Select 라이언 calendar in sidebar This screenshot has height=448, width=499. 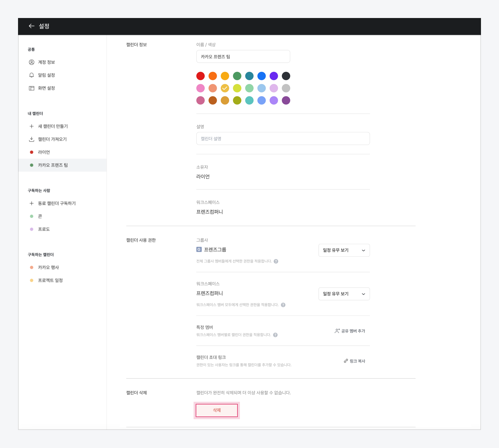point(44,152)
